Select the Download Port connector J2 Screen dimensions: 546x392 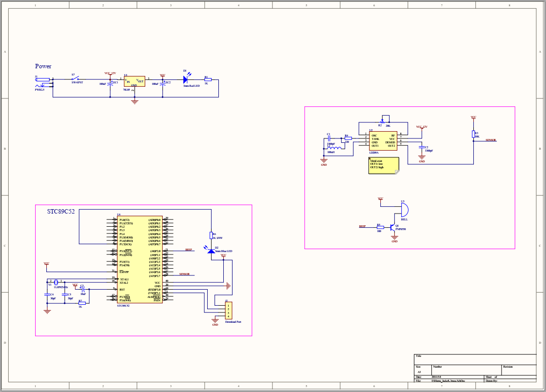228,311
